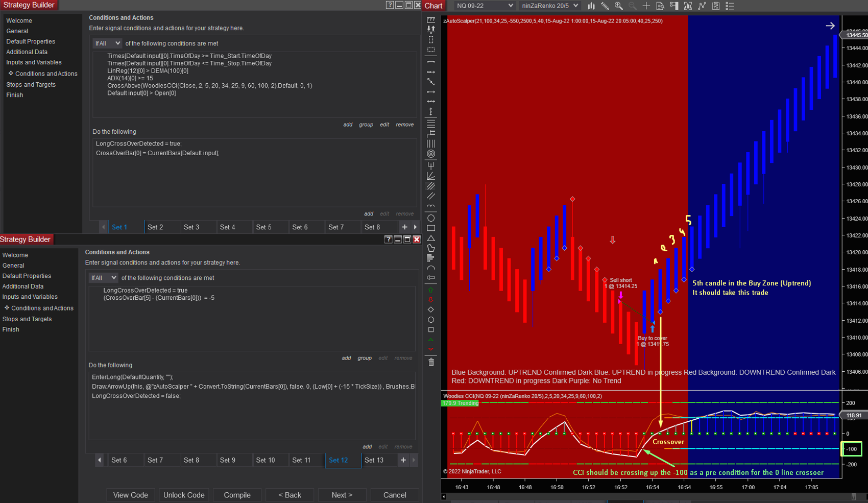868x503 pixels.
Task: Select the green arrow up marker tool
Action: tap(431, 290)
